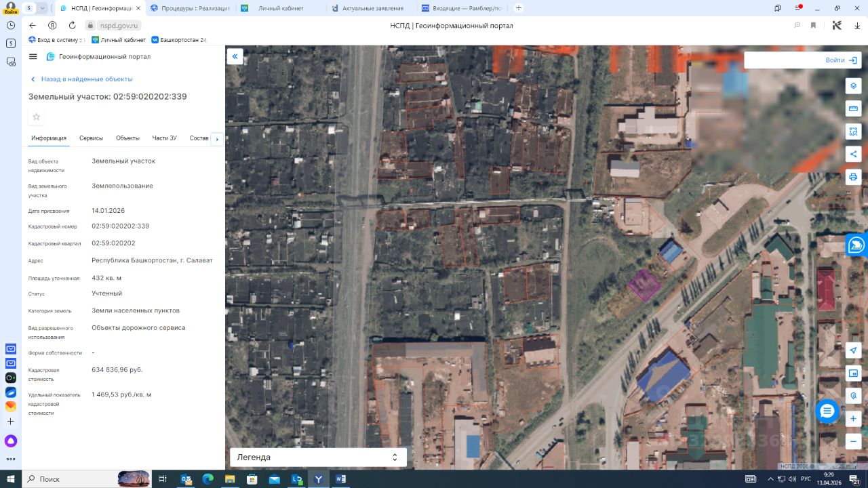
Task: Switch to the Объекты tab
Action: click(x=127, y=138)
